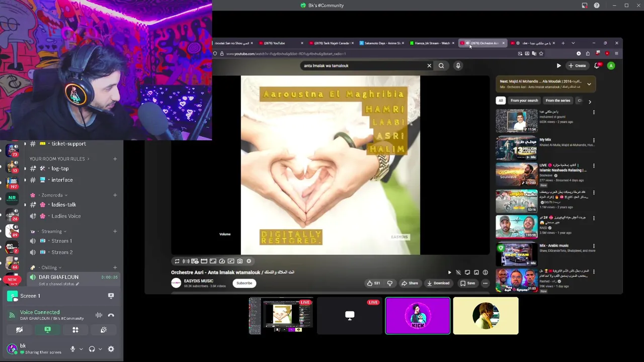Open My Mix recommended video thumbnail
This screenshot has height=362, width=644.
(x=517, y=147)
